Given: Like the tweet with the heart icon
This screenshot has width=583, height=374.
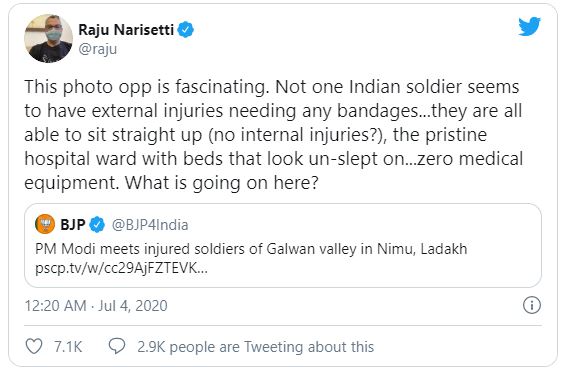Looking at the screenshot, I should pyautogui.click(x=34, y=346).
